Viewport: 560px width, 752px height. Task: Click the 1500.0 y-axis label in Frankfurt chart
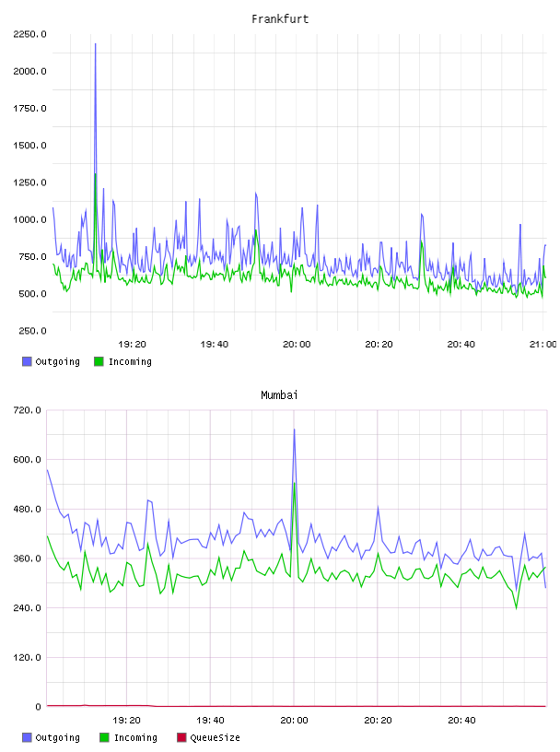[29, 146]
